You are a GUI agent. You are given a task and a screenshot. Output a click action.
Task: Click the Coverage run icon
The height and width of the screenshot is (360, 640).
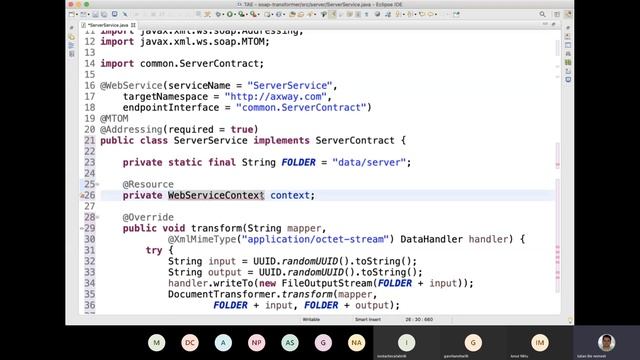click(241, 14)
